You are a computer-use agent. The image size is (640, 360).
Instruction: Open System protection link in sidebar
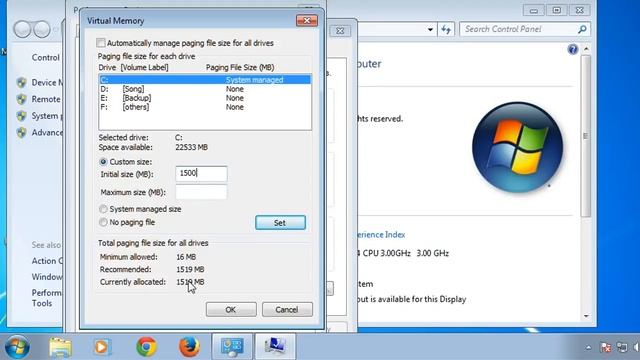tap(47, 116)
